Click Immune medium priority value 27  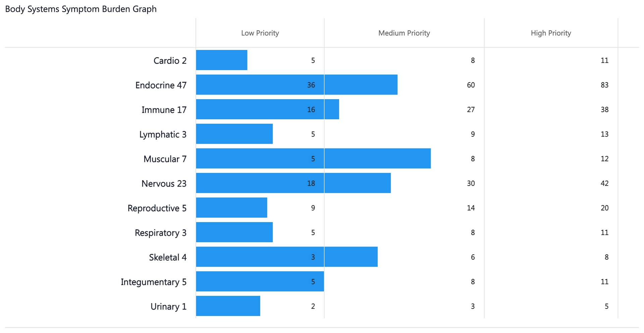[471, 110]
